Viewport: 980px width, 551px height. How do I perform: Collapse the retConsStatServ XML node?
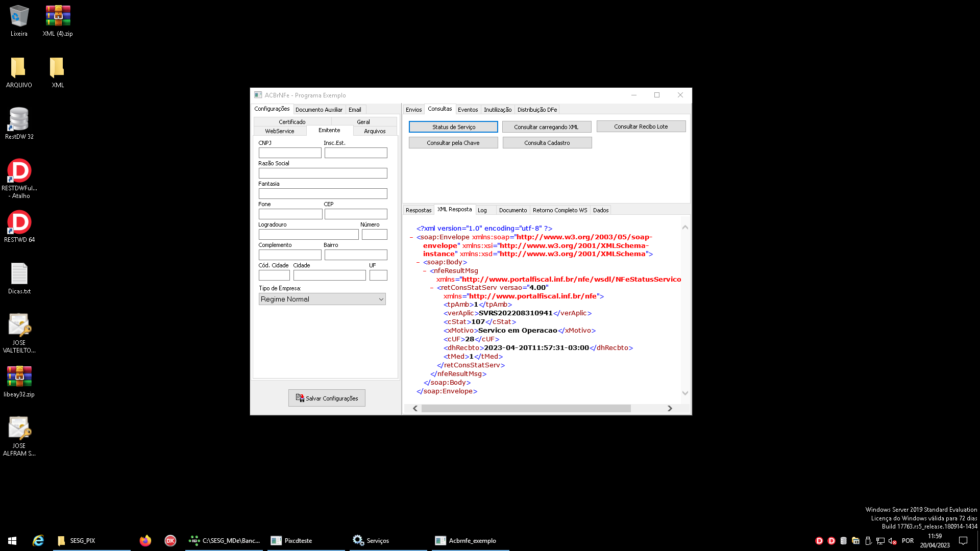[432, 288]
